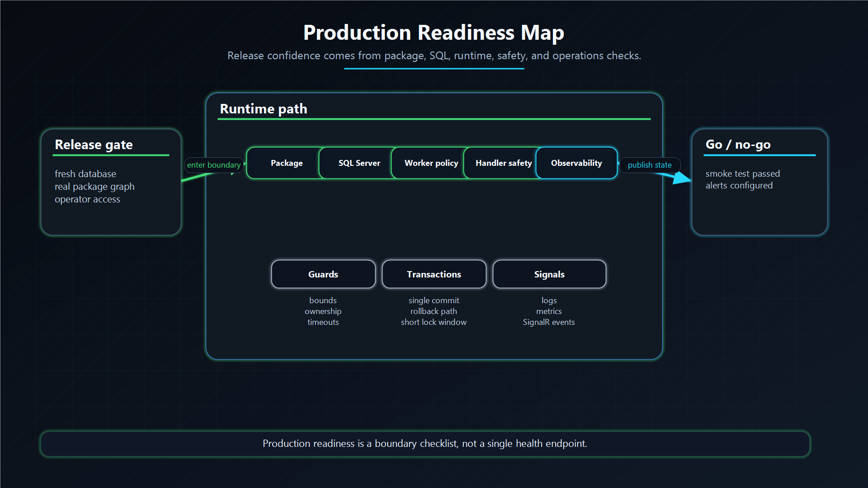Click 'SignalR events' under Signals

pyautogui.click(x=549, y=322)
